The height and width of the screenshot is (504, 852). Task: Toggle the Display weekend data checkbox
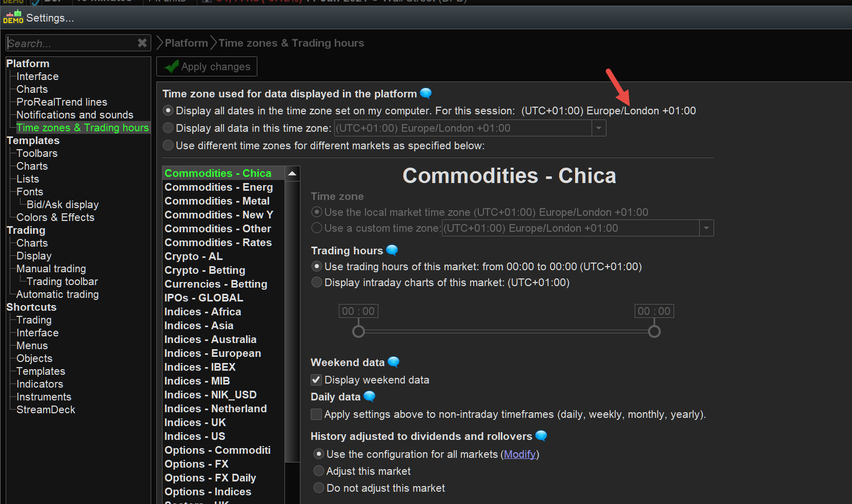click(317, 380)
